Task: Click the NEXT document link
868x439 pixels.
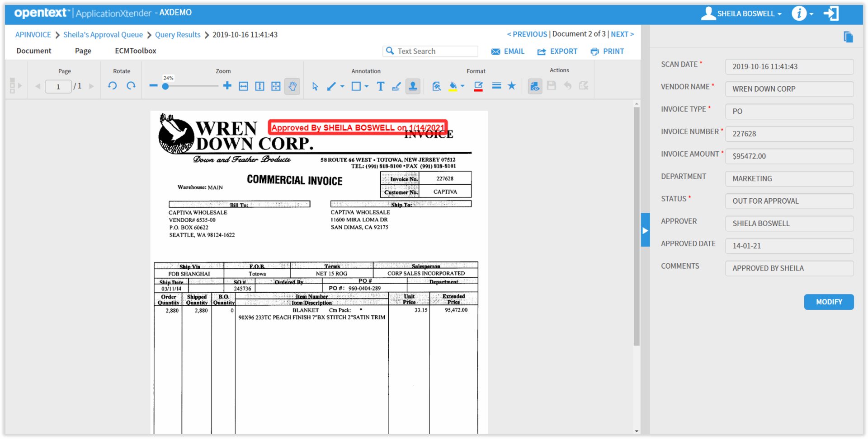Action: (623, 34)
